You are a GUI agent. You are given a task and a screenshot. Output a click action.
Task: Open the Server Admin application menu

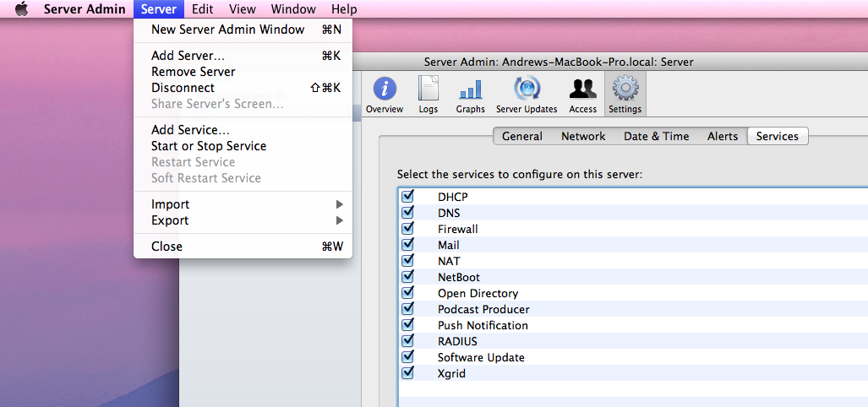click(x=85, y=8)
